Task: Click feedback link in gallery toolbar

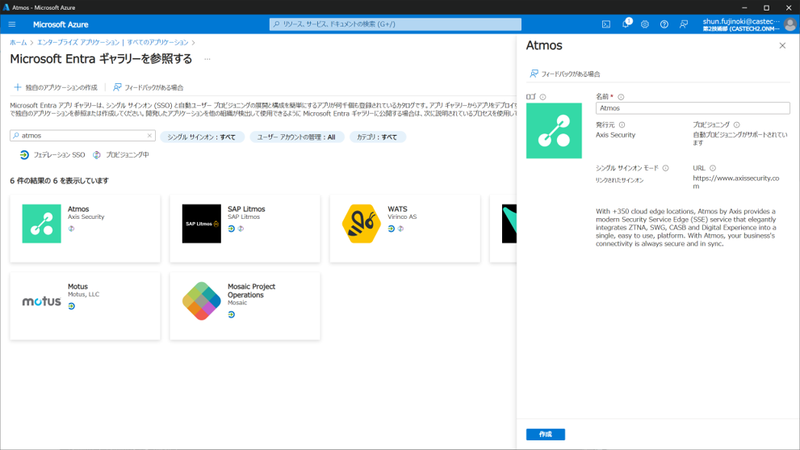Action: [148, 87]
